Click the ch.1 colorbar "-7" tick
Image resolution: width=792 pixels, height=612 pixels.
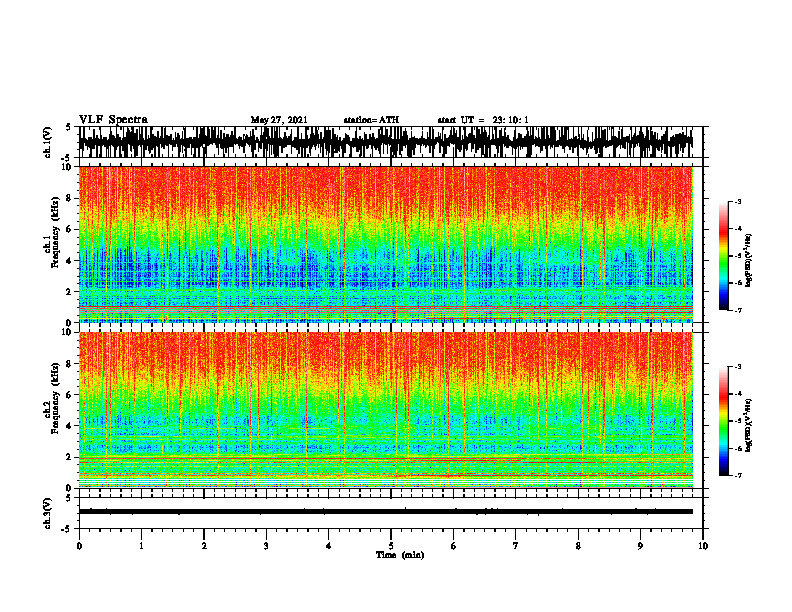click(x=738, y=310)
